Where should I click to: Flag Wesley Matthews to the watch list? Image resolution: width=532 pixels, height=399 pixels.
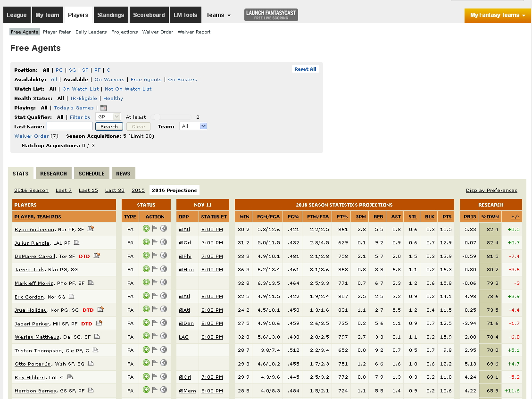pos(155,336)
